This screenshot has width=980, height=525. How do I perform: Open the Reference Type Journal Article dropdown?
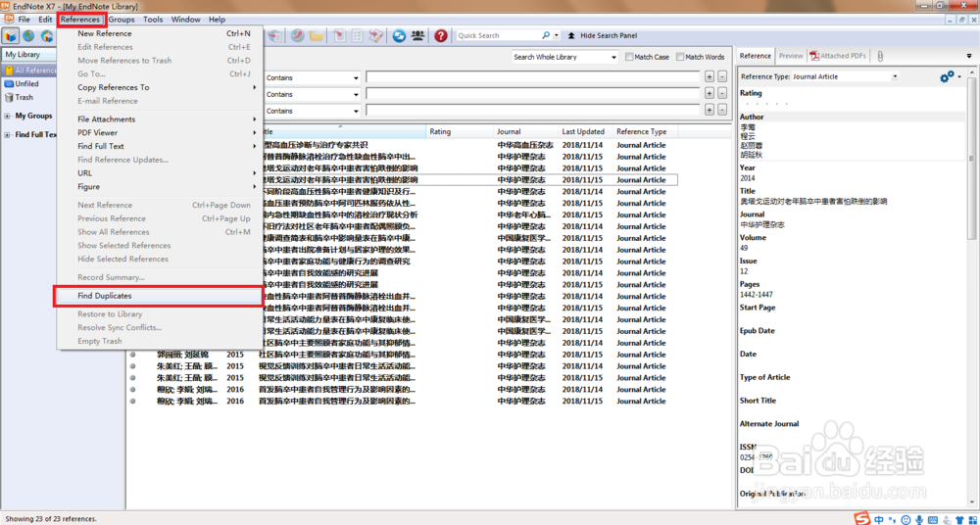pyautogui.click(x=845, y=76)
